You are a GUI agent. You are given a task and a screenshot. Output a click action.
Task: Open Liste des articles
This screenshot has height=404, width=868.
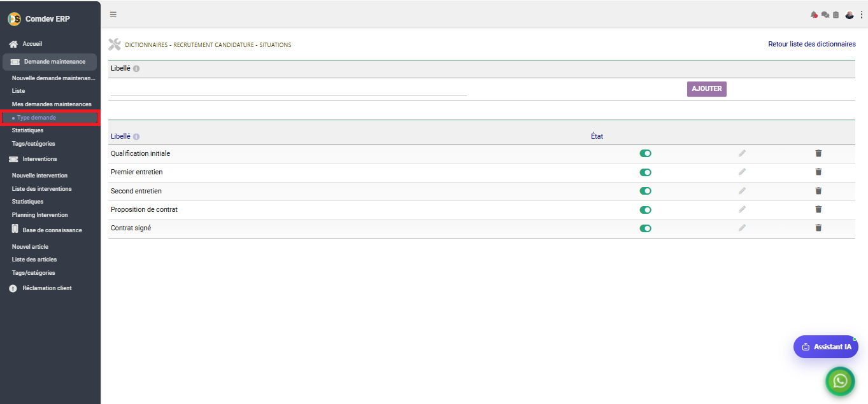(x=34, y=260)
